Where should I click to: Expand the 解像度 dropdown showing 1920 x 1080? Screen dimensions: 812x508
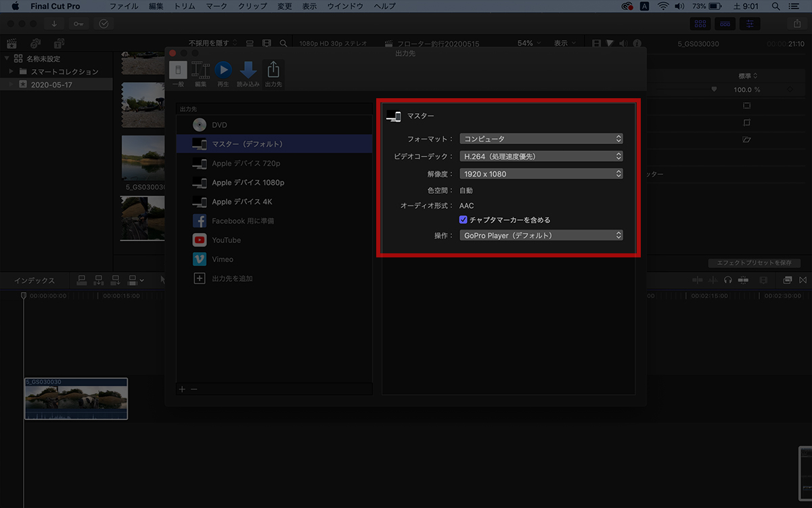tap(541, 174)
